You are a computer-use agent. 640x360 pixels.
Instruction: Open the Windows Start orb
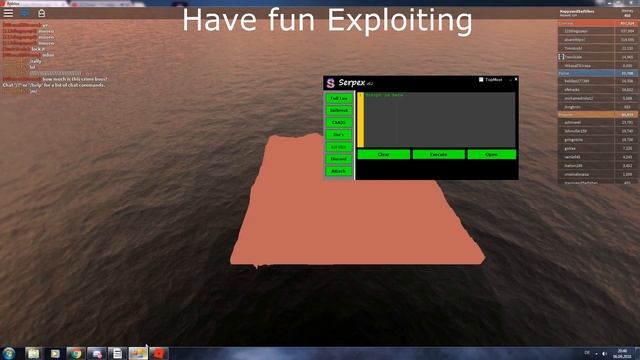coord(9,353)
